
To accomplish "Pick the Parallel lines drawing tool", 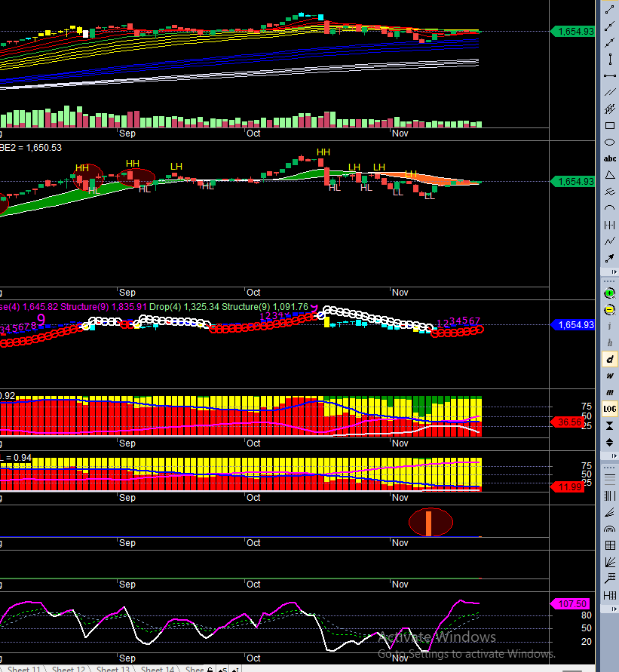I will [x=610, y=92].
